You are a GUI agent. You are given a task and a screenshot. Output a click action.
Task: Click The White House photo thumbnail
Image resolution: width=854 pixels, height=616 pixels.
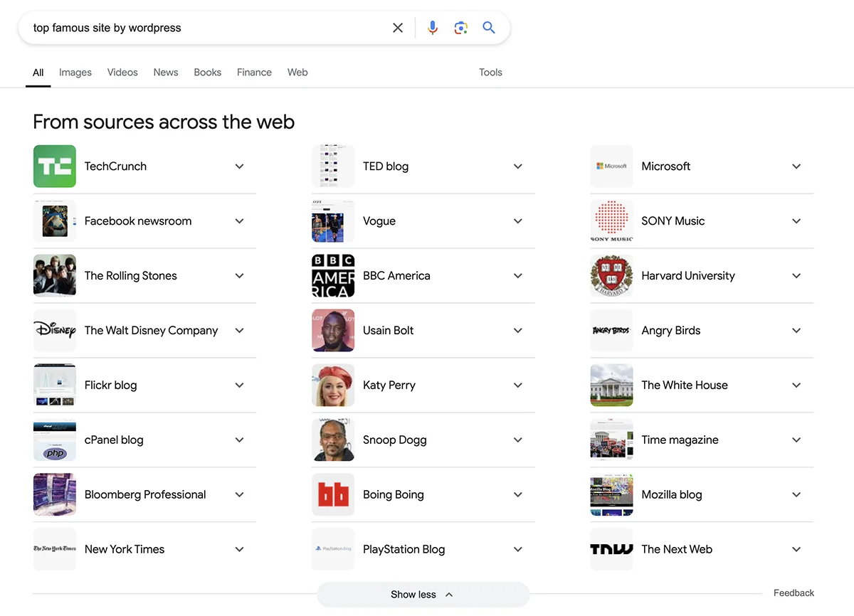click(611, 386)
